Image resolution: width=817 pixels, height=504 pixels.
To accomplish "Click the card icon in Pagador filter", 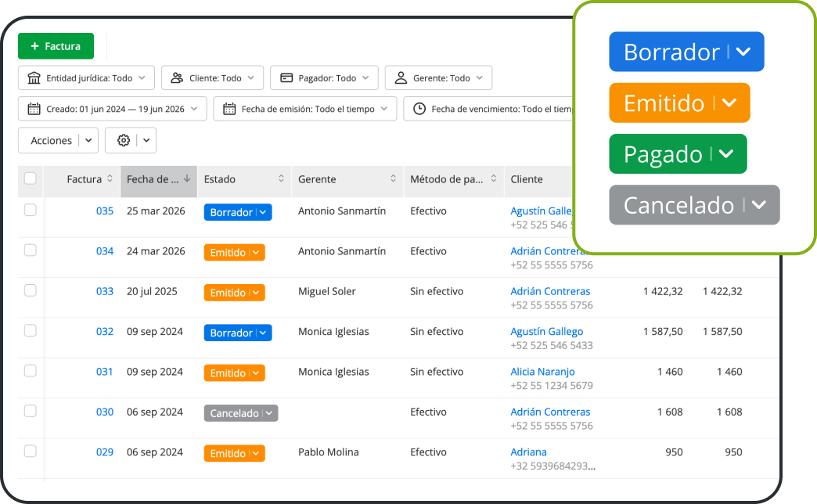I will coord(286,78).
